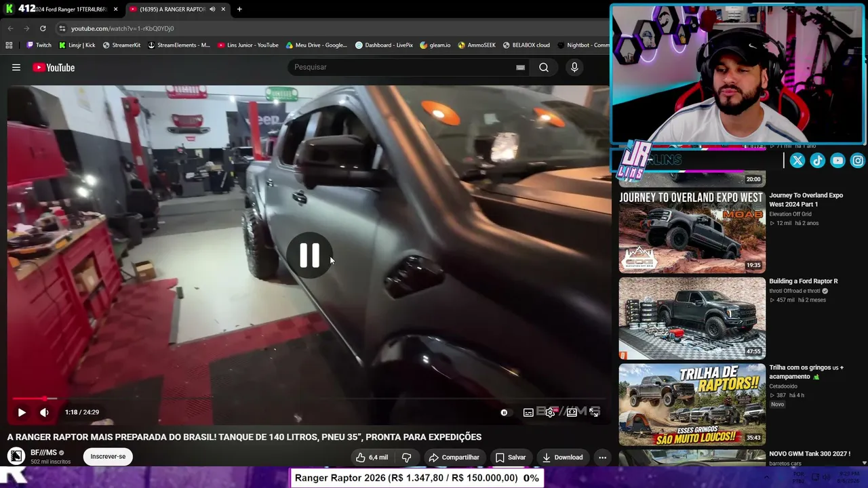Open the YouTube guide hamburger menu
The width and height of the screenshot is (868, 488).
coord(16,67)
